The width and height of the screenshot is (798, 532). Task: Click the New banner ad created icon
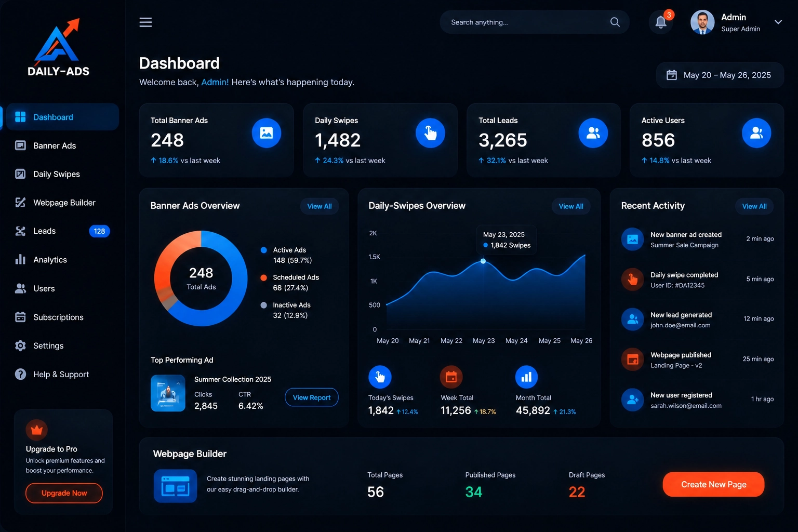click(633, 240)
